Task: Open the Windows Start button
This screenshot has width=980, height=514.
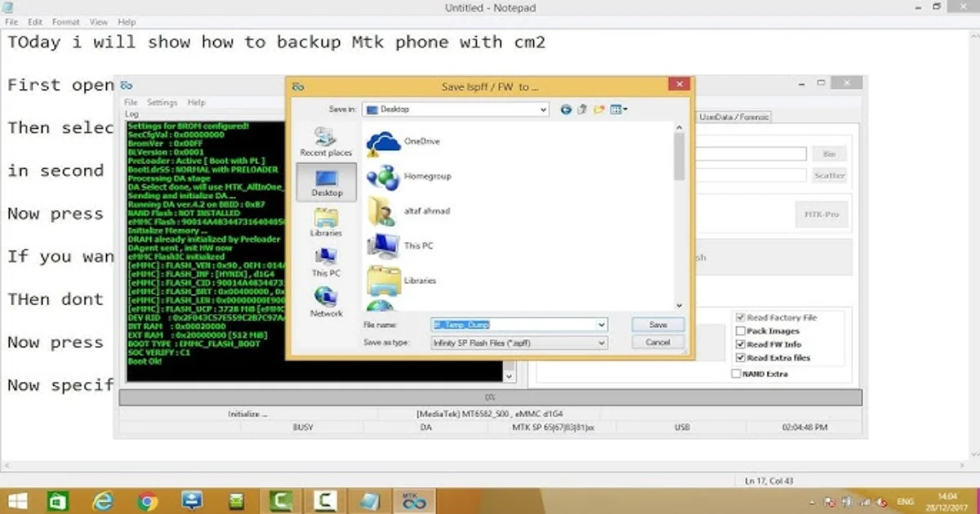Action: click(17, 501)
